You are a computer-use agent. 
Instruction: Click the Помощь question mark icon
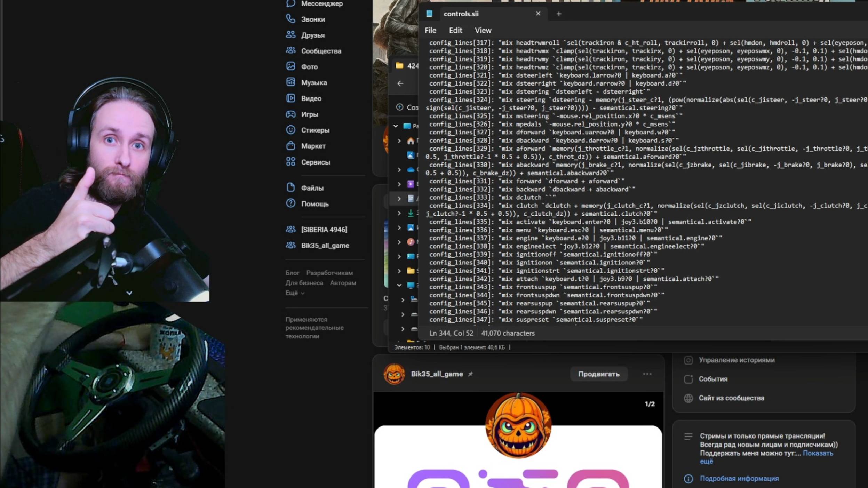point(290,203)
